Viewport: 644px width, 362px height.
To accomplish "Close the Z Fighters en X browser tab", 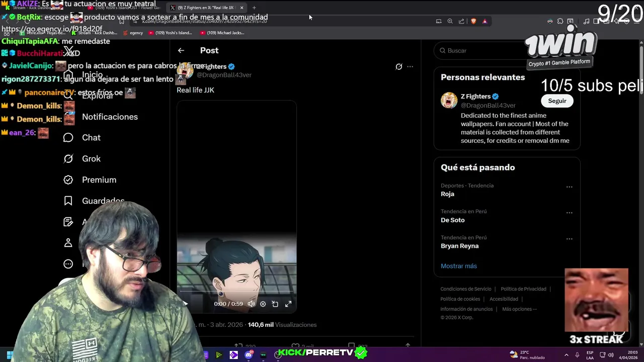I will pos(242,8).
